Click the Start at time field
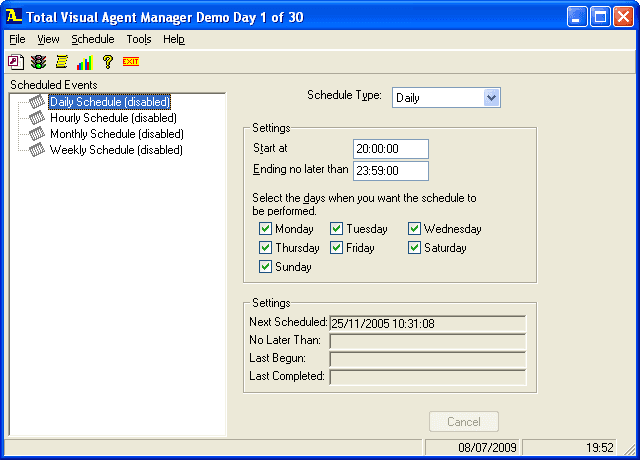Image resolution: width=640 pixels, height=460 pixels. [391, 149]
